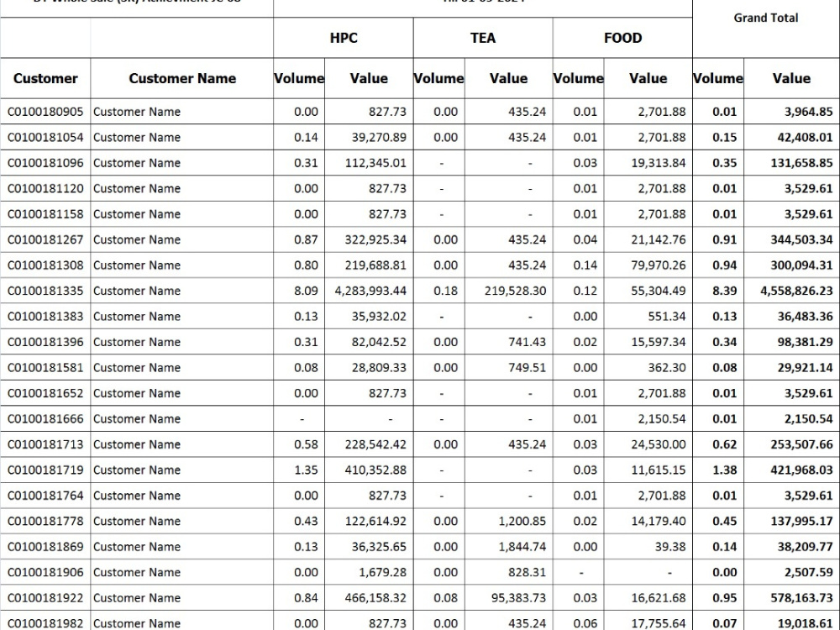Click grand total value 2,507.59
This screenshot has height=630, width=840.
click(809, 573)
